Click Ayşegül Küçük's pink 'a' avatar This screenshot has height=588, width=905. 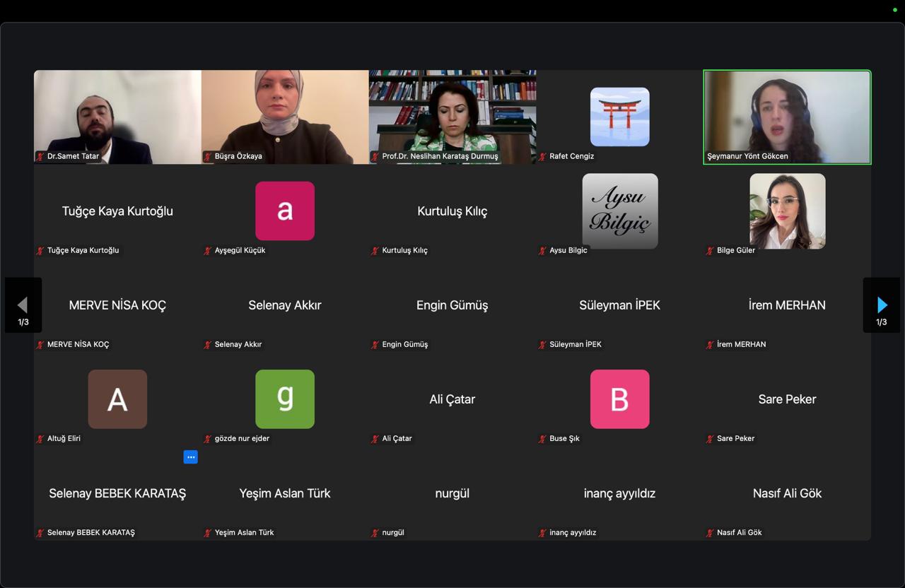point(284,211)
